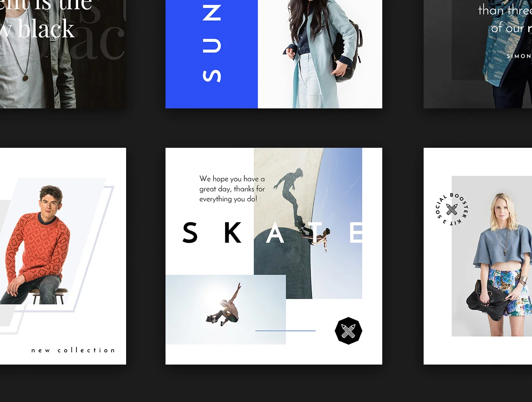Viewport: 532px width, 402px height.
Task: Click the thin blue horizontal line
Action: (x=285, y=331)
